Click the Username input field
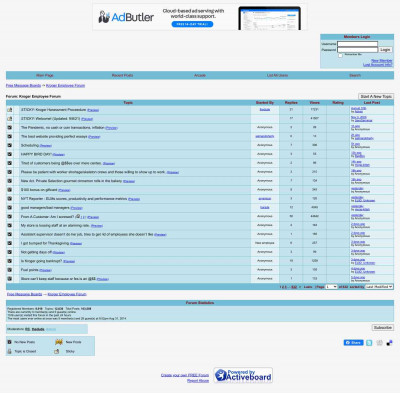This screenshot has height=393, width=400. 357,44
